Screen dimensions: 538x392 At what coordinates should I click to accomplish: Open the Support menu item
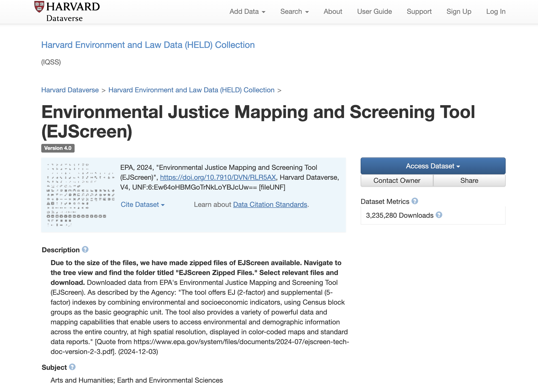point(419,12)
